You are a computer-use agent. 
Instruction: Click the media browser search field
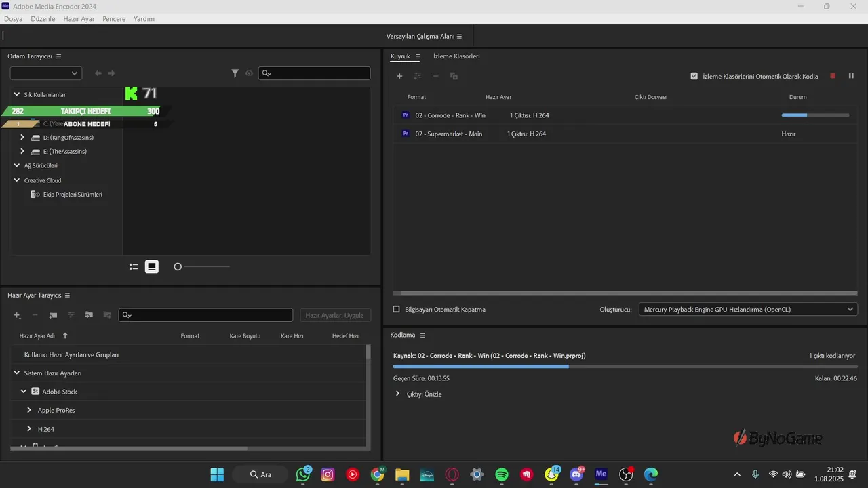315,73
